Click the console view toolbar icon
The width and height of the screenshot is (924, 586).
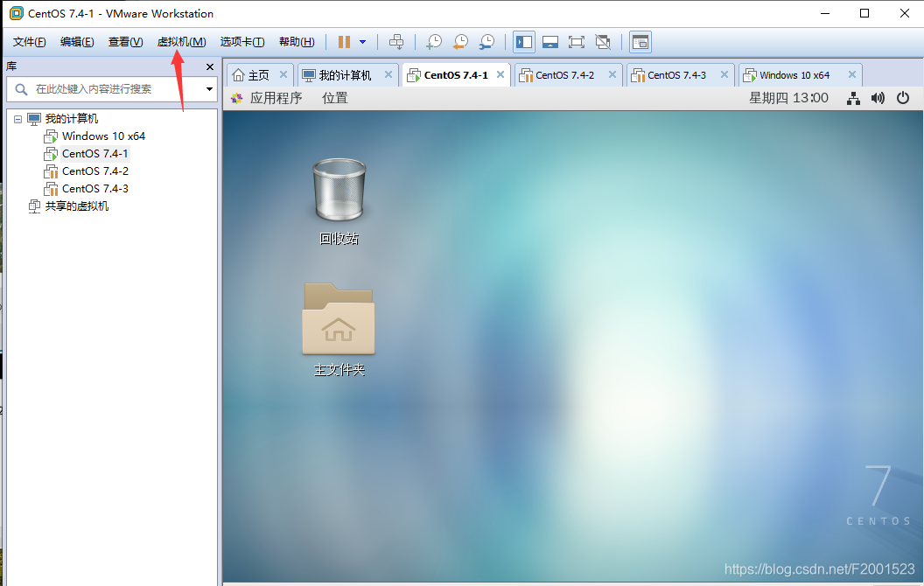pyautogui.click(x=640, y=42)
